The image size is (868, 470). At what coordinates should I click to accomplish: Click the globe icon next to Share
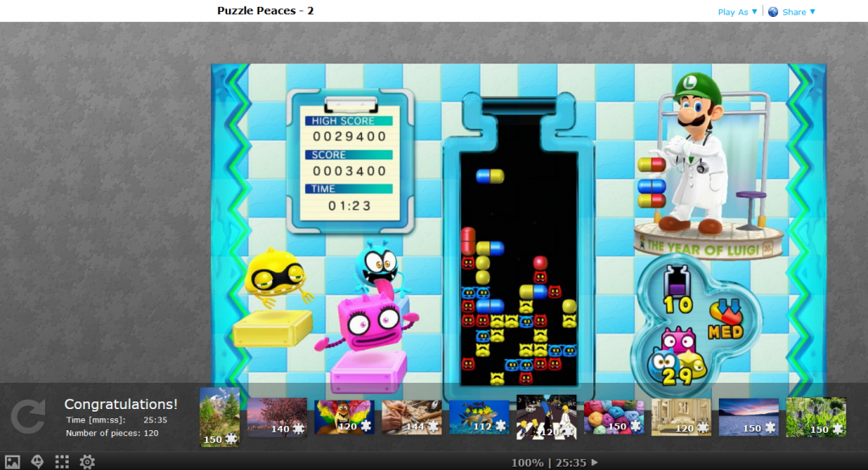[773, 12]
